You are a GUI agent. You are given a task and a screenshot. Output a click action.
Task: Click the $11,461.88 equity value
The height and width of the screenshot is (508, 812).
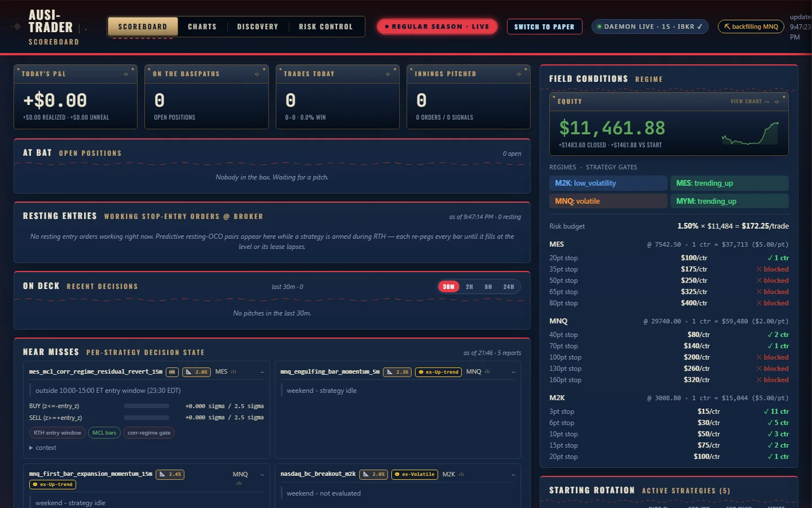tap(612, 128)
